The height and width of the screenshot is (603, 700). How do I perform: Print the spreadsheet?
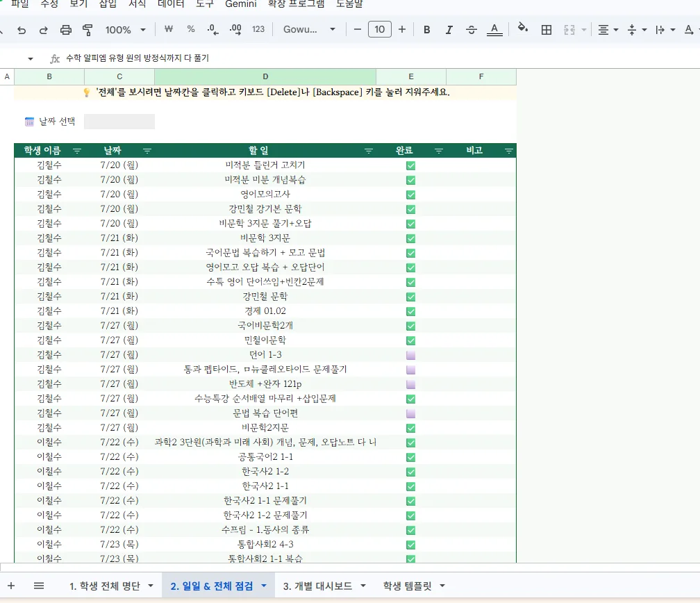tap(65, 30)
